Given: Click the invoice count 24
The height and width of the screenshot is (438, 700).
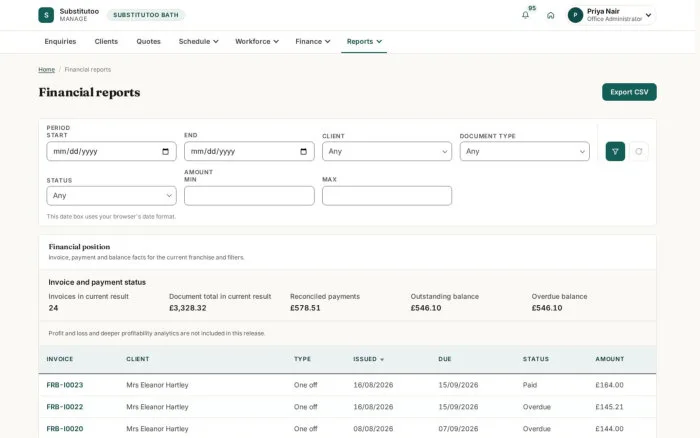Looking at the screenshot, I should coord(53,308).
